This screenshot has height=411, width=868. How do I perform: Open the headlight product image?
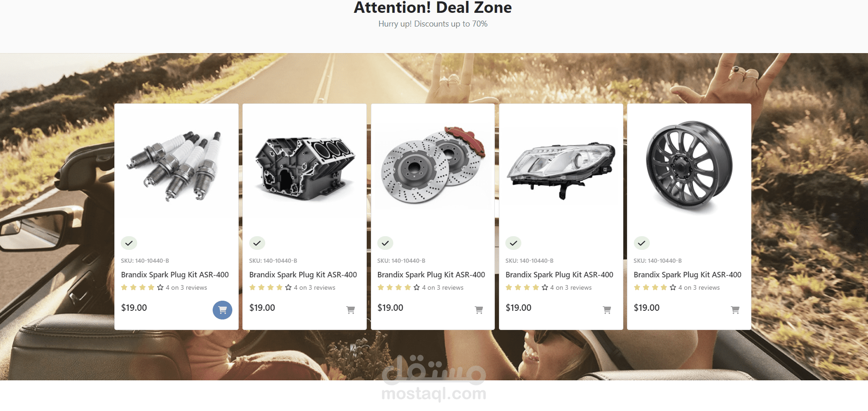pos(561,167)
